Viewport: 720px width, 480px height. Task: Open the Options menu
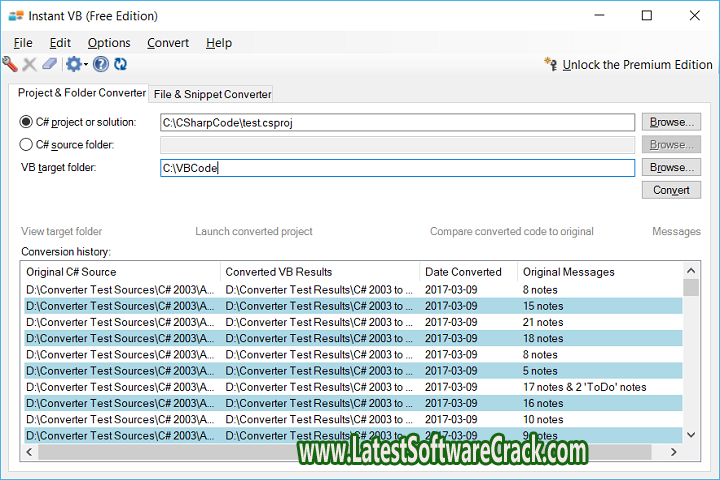109,43
